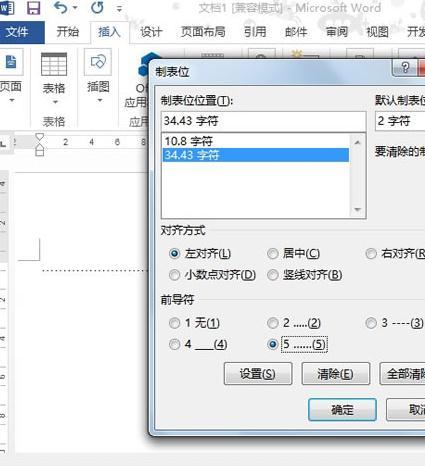The height and width of the screenshot is (466, 425).
Task: Click the 设置(S) button
Action: click(258, 374)
